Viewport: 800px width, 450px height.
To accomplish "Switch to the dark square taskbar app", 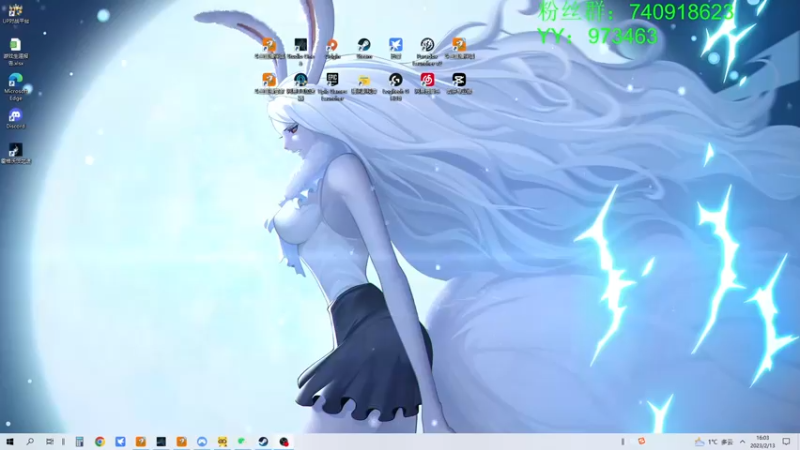I will point(161,442).
